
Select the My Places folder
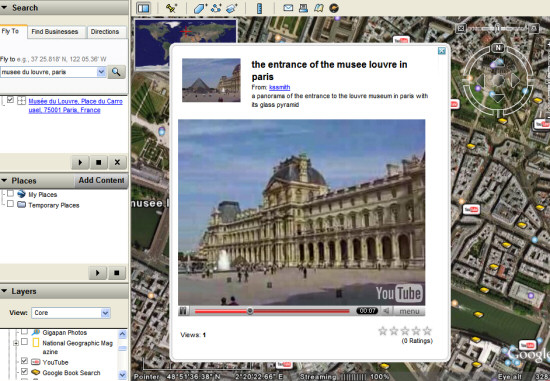coord(42,194)
